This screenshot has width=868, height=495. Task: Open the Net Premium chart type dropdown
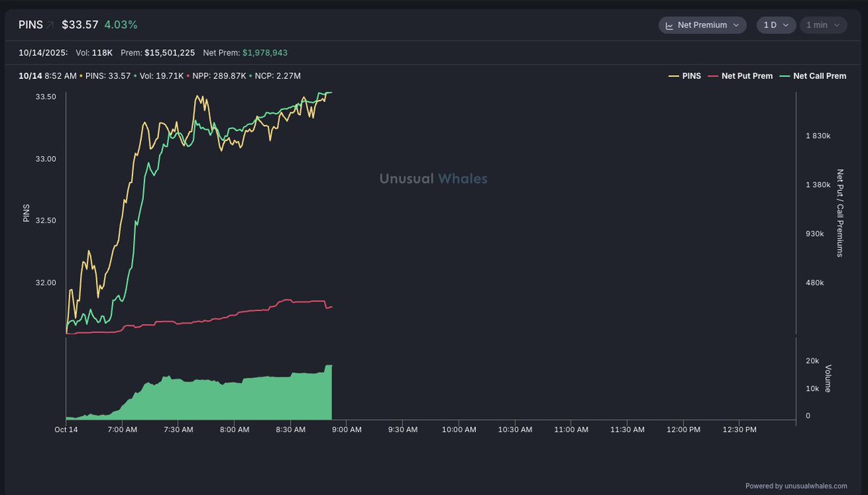point(702,25)
